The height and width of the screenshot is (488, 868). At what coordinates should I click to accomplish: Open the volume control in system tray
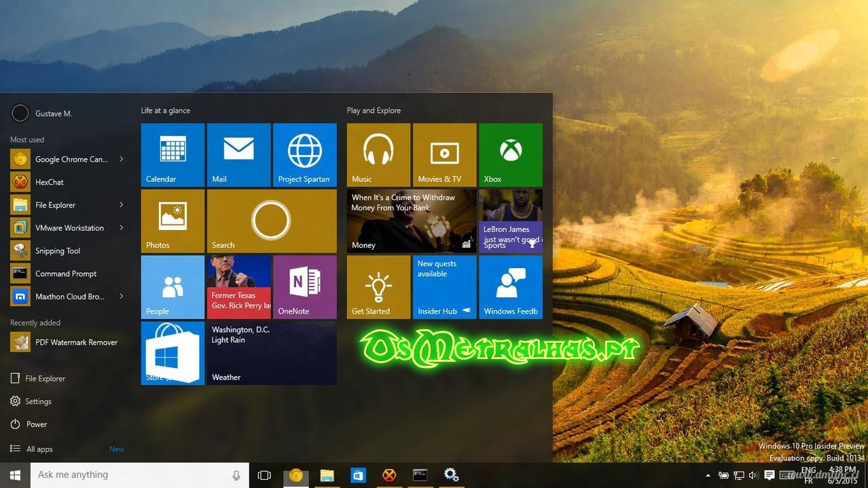(x=753, y=476)
